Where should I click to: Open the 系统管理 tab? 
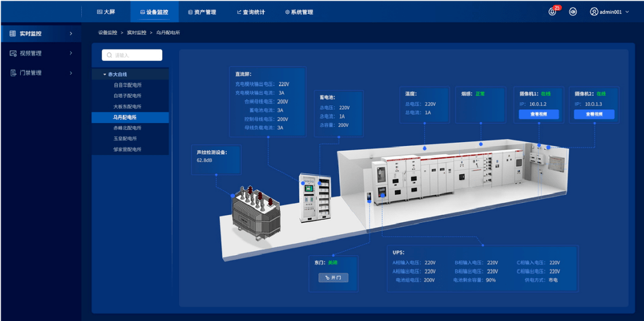(x=299, y=12)
